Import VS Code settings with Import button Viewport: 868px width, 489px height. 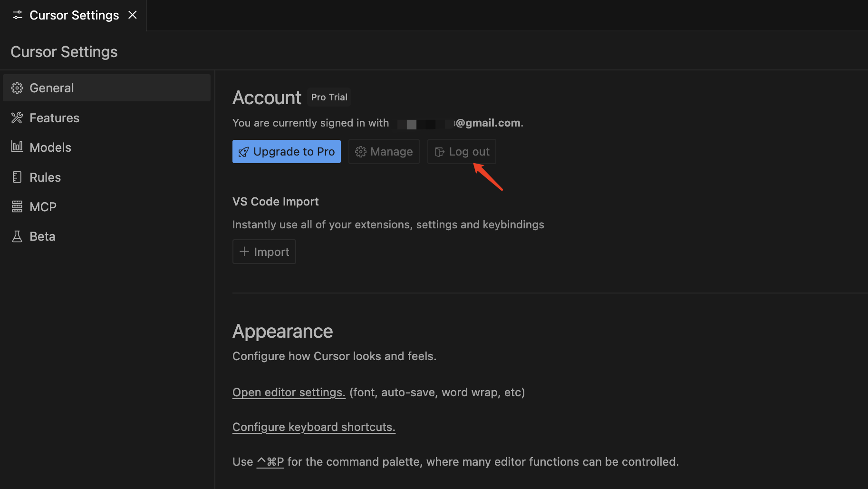pyautogui.click(x=264, y=252)
